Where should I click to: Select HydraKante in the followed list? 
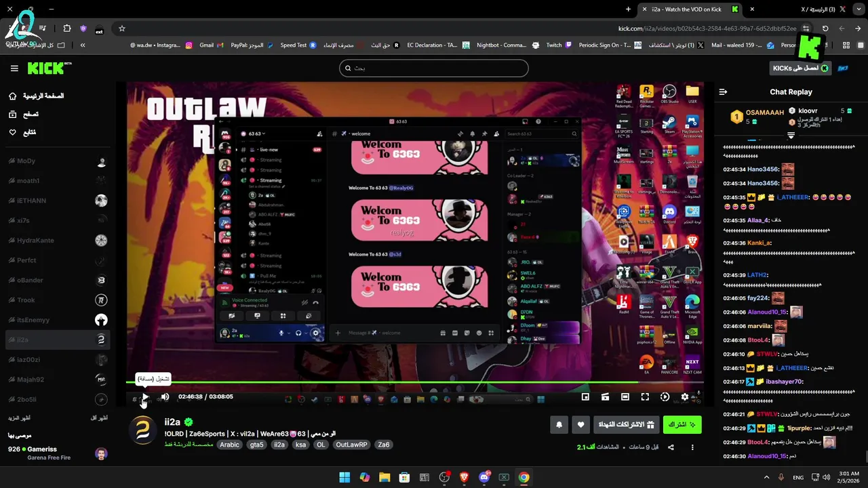(58, 241)
